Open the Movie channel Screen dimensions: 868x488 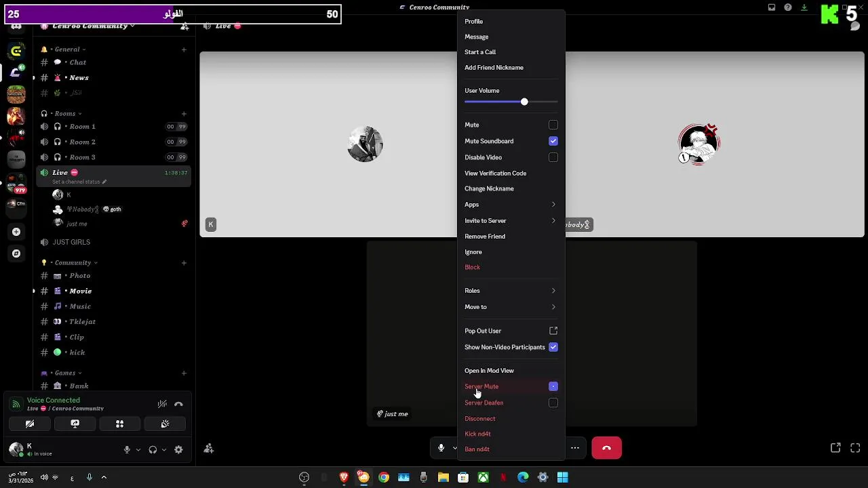click(113, 291)
